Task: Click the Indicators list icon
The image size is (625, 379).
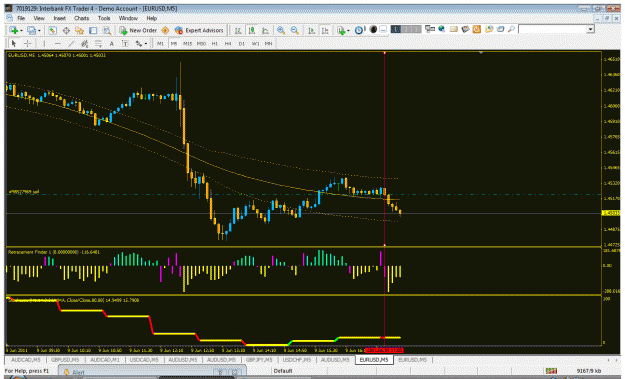Action: tap(341, 30)
